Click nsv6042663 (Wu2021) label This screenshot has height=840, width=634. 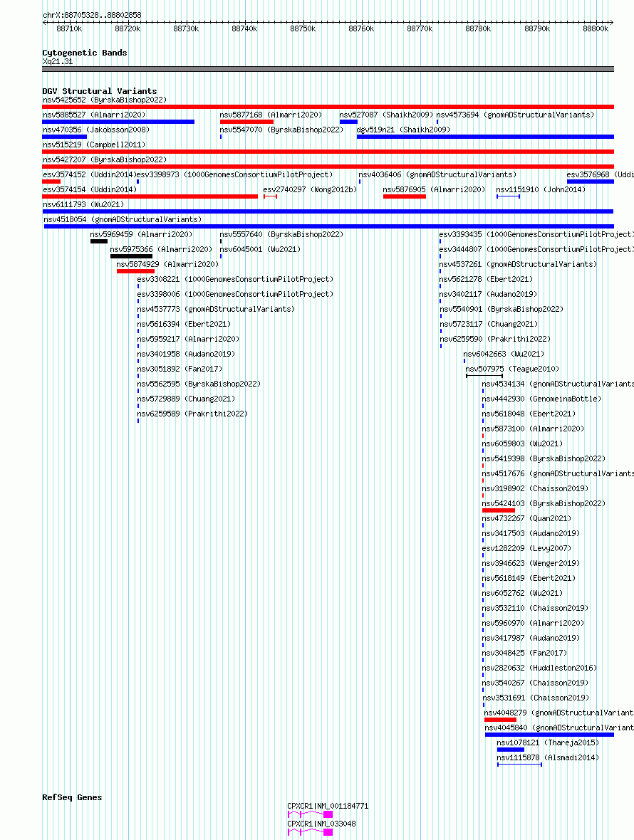pyautogui.click(x=503, y=355)
